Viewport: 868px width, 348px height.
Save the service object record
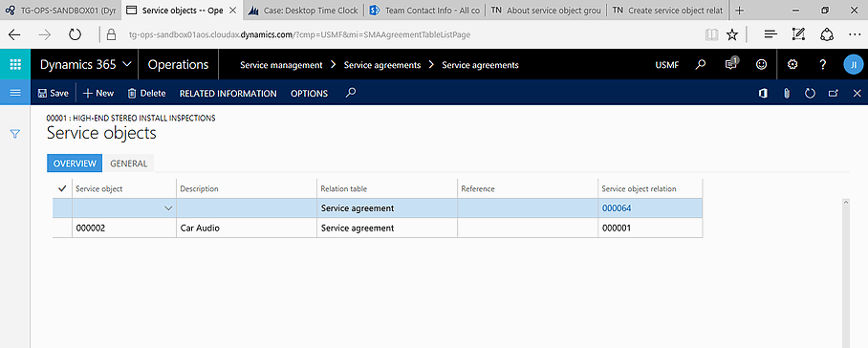(x=54, y=94)
